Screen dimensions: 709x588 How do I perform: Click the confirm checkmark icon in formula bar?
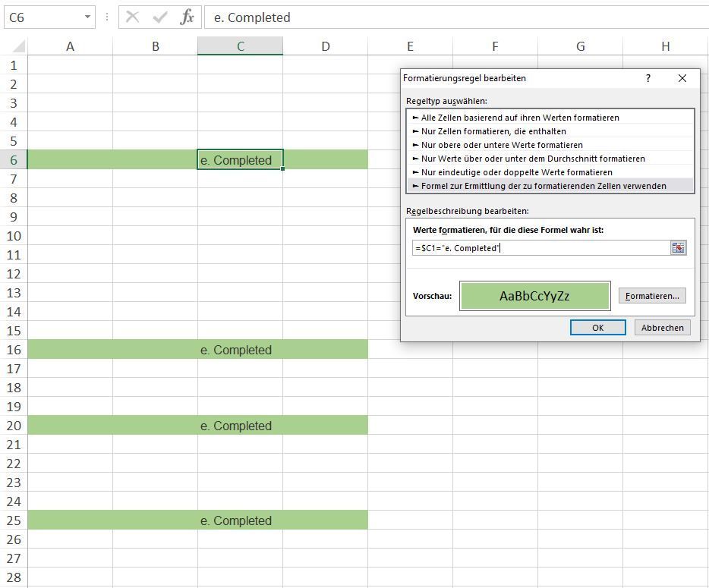tap(160, 17)
